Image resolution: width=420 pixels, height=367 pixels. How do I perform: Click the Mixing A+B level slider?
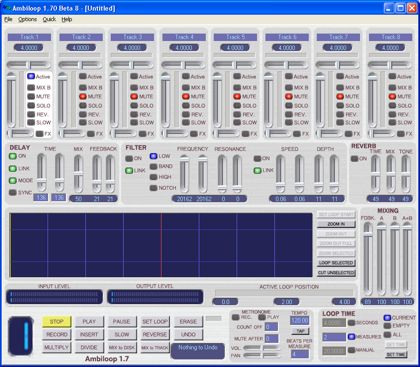click(407, 259)
